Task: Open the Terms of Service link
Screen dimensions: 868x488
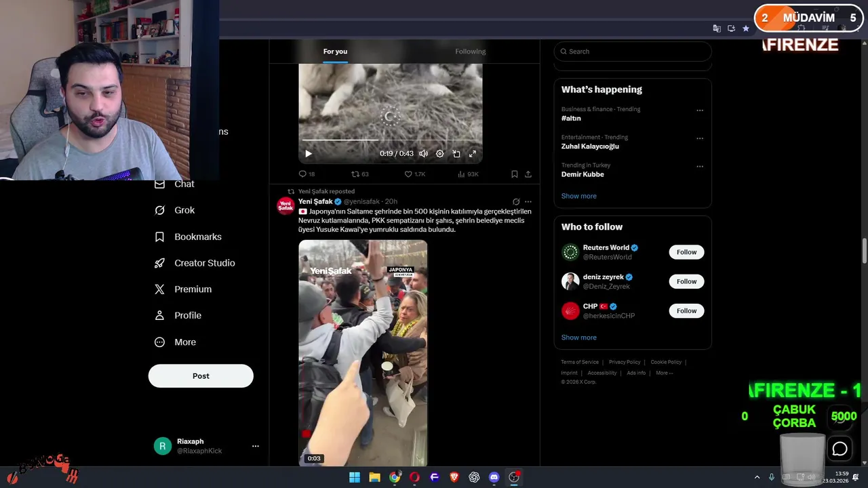Action: 580,362
